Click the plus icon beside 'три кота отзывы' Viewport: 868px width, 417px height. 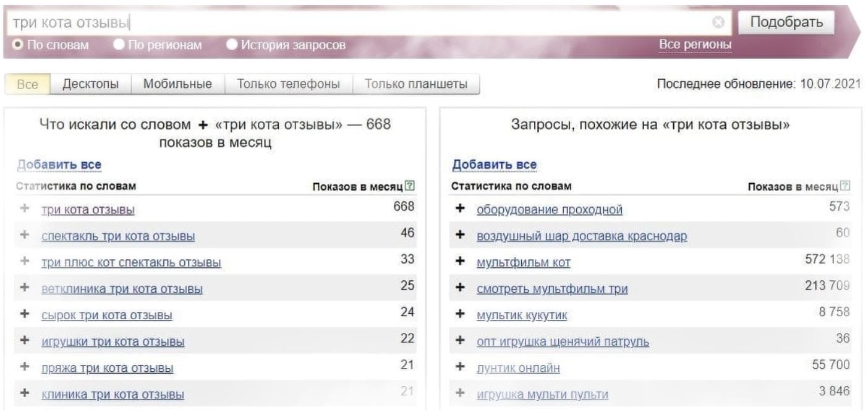click(25, 209)
